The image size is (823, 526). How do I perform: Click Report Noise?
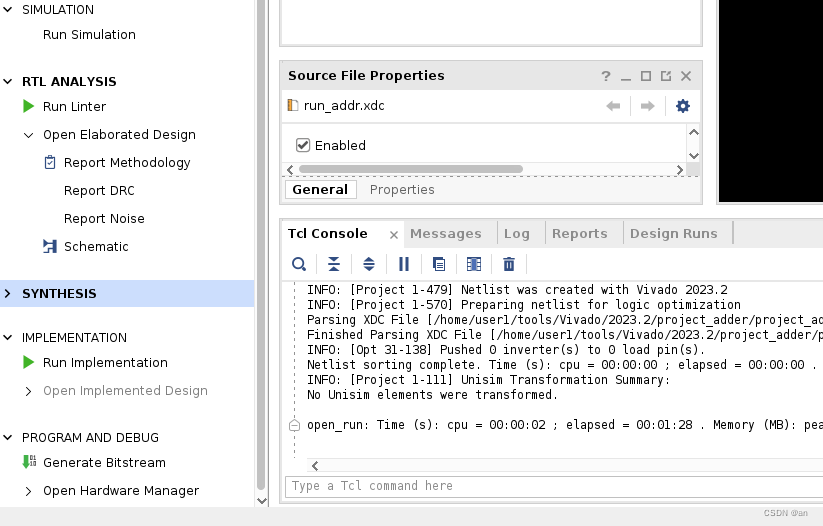[104, 218]
